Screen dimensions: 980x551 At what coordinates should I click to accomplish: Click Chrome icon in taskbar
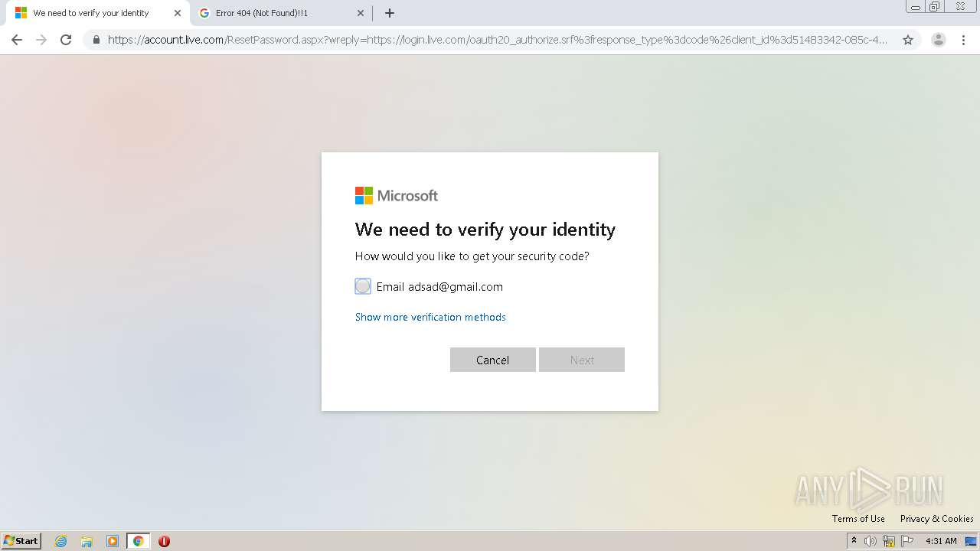coord(138,541)
